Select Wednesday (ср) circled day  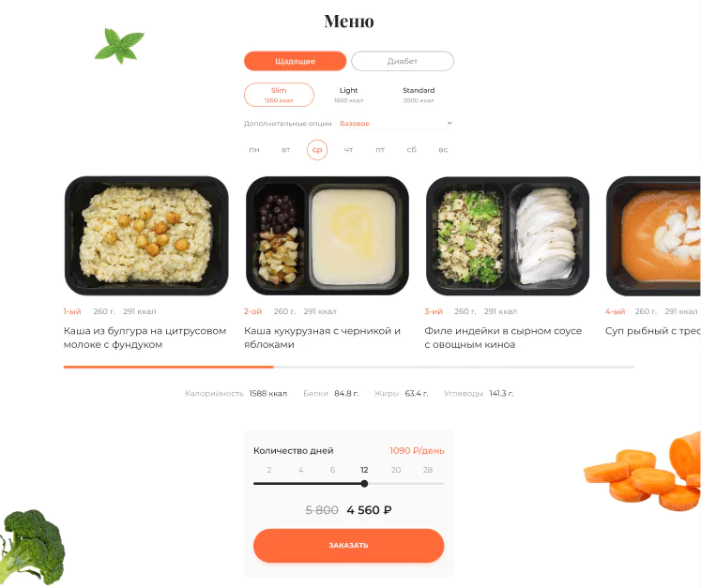tap(317, 150)
